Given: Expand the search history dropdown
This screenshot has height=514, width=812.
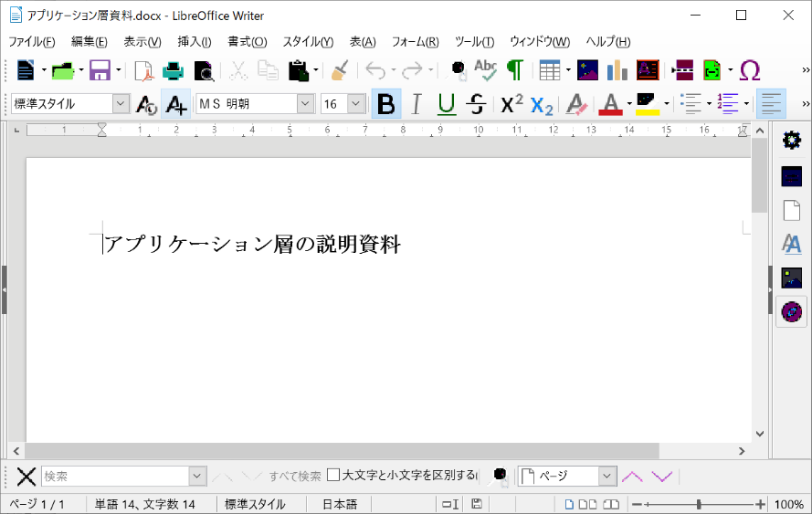Looking at the screenshot, I should pyautogui.click(x=197, y=477).
